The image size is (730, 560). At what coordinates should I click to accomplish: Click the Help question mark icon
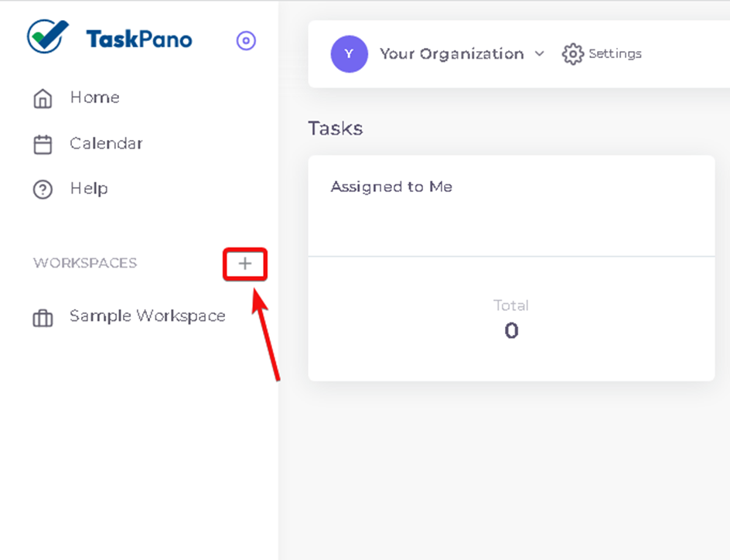point(43,190)
